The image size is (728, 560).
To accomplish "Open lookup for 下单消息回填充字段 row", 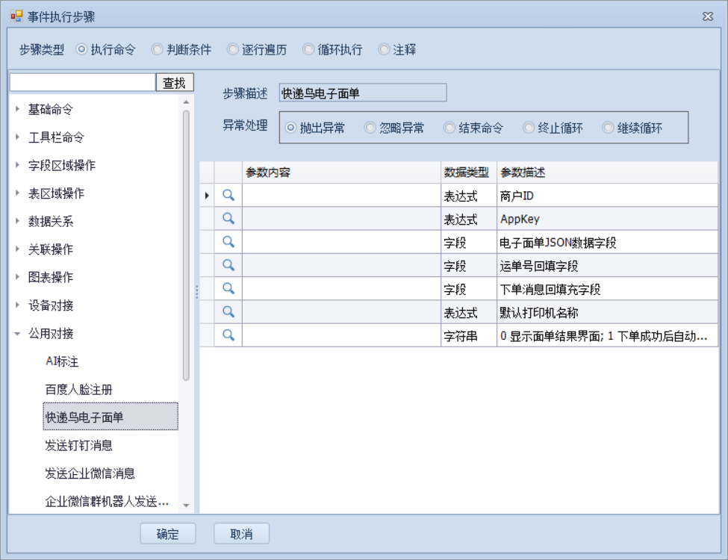I will [228, 287].
